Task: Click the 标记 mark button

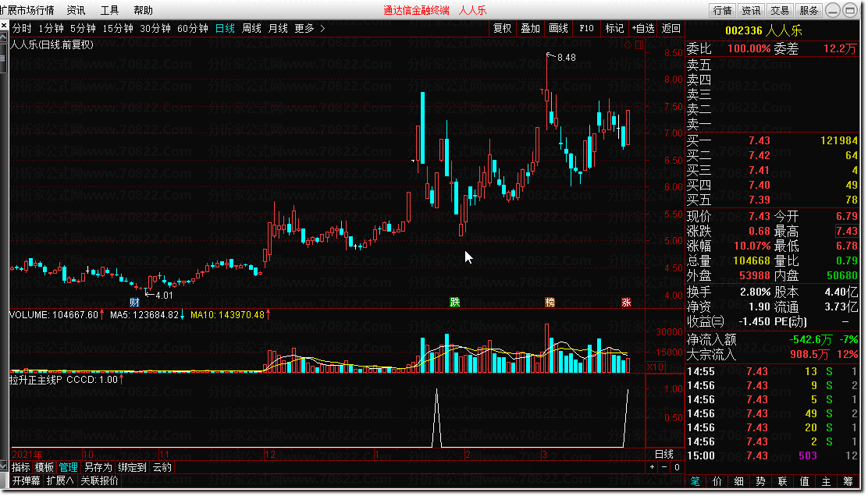Action: click(614, 28)
